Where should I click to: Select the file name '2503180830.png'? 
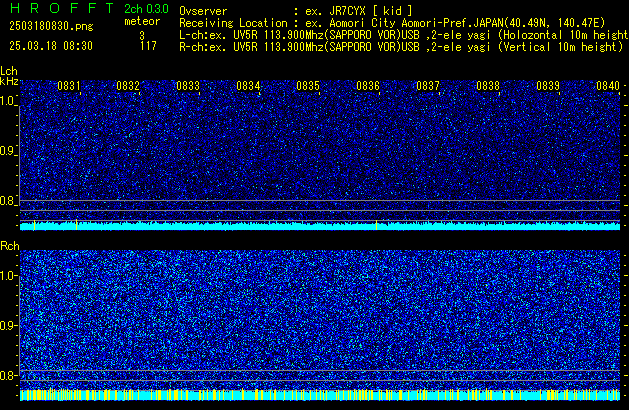coord(51,26)
